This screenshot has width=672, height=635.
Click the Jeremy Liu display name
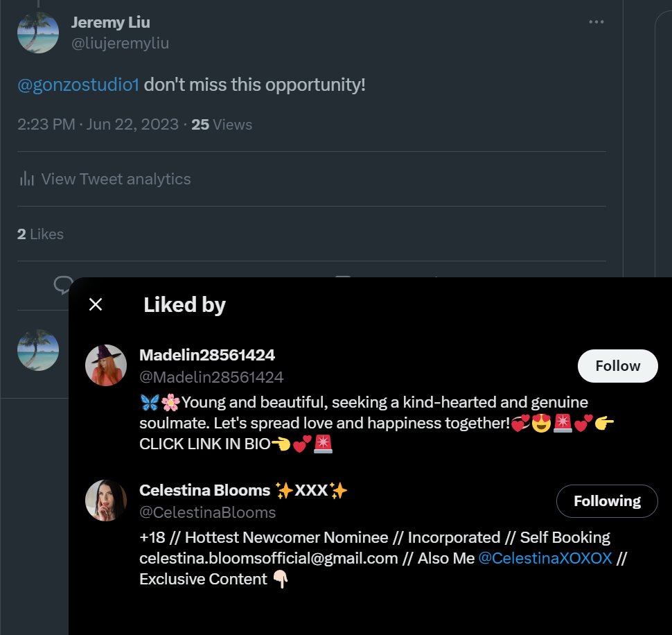tap(110, 22)
